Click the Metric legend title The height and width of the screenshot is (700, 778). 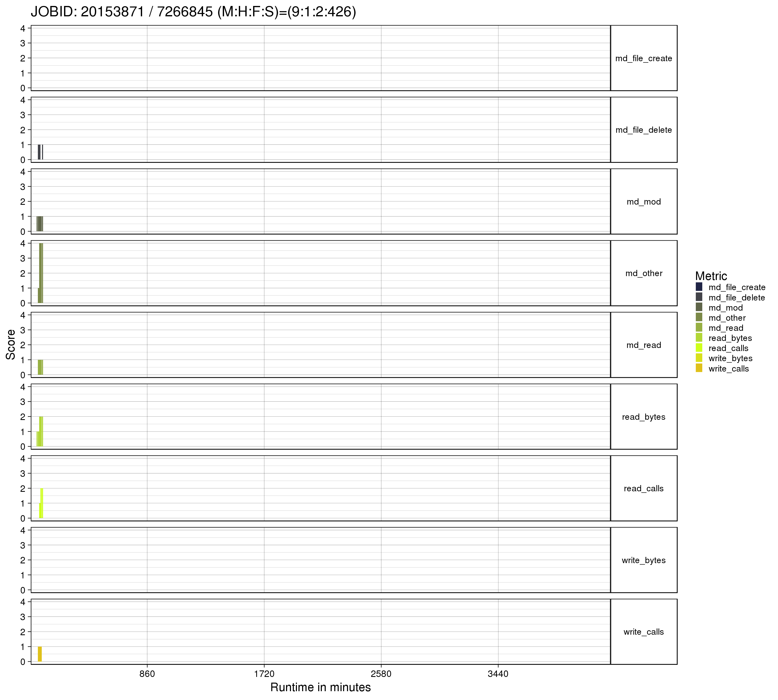711,276
